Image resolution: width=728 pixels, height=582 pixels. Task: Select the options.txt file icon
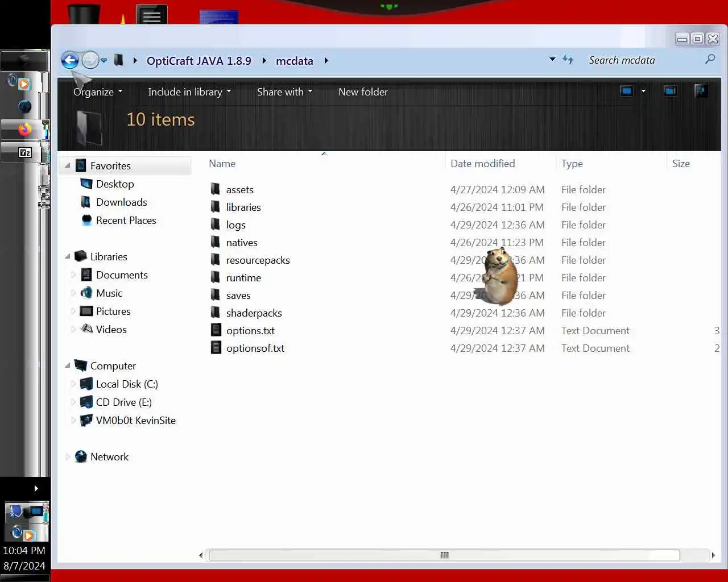coord(216,330)
